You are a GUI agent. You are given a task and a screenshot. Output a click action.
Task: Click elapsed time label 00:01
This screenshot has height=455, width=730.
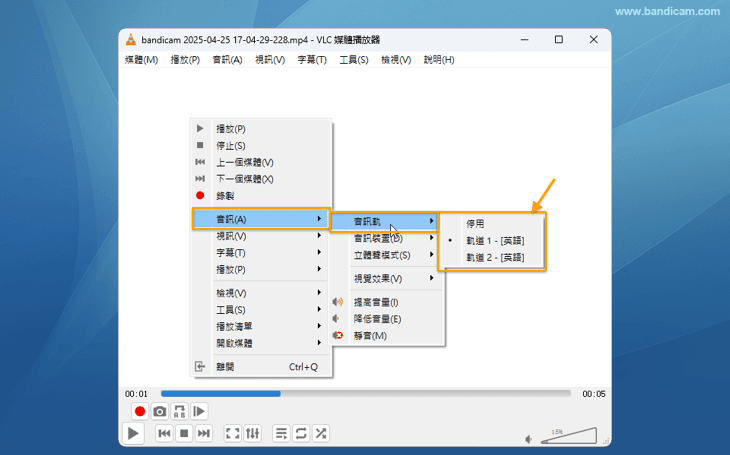pos(136,394)
